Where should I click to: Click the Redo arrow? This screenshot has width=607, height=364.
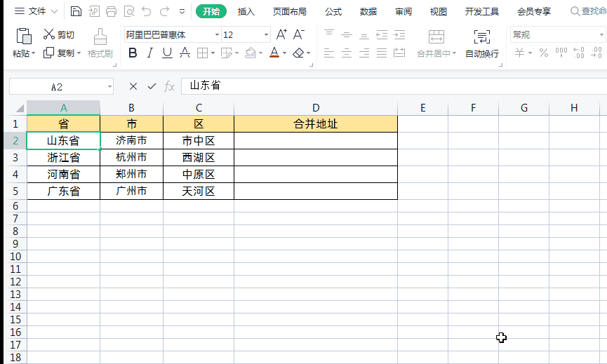[164, 12]
